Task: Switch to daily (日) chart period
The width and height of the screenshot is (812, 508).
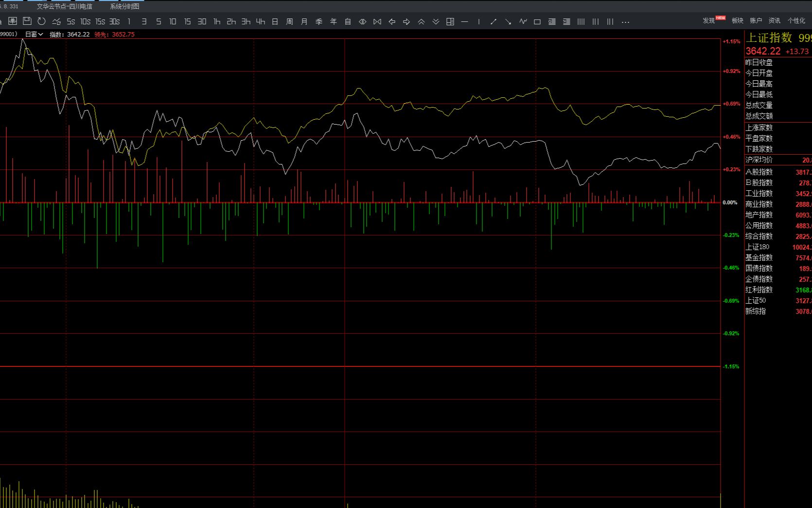Action: point(275,21)
